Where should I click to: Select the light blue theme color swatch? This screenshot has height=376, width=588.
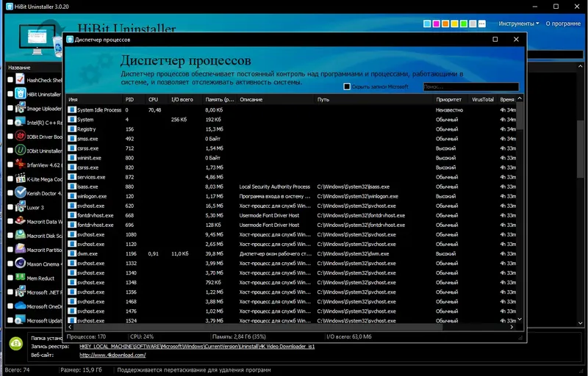427,23
